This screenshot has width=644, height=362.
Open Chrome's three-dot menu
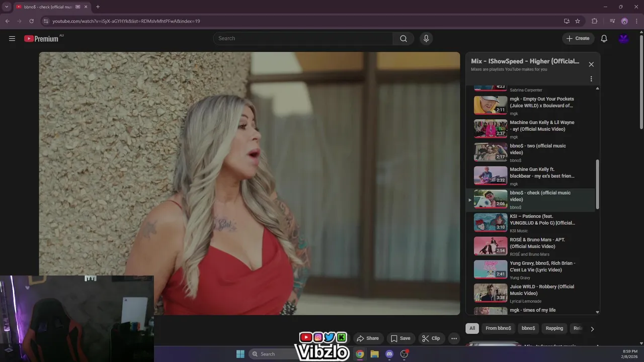(x=637, y=21)
